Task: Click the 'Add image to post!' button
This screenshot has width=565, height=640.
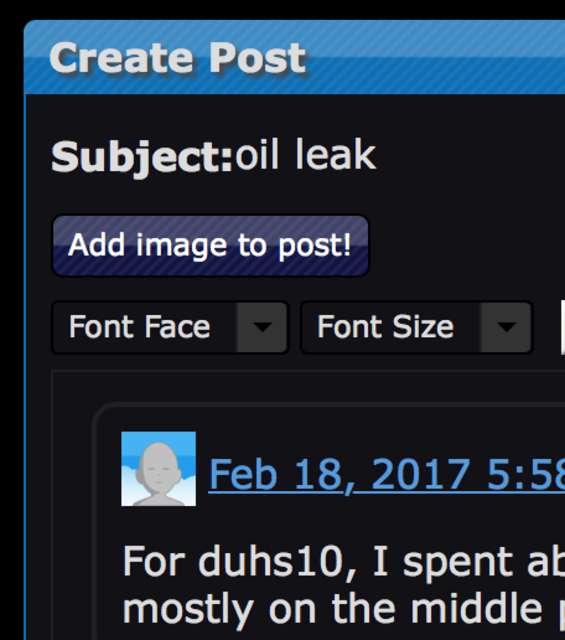Action: tap(210, 246)
